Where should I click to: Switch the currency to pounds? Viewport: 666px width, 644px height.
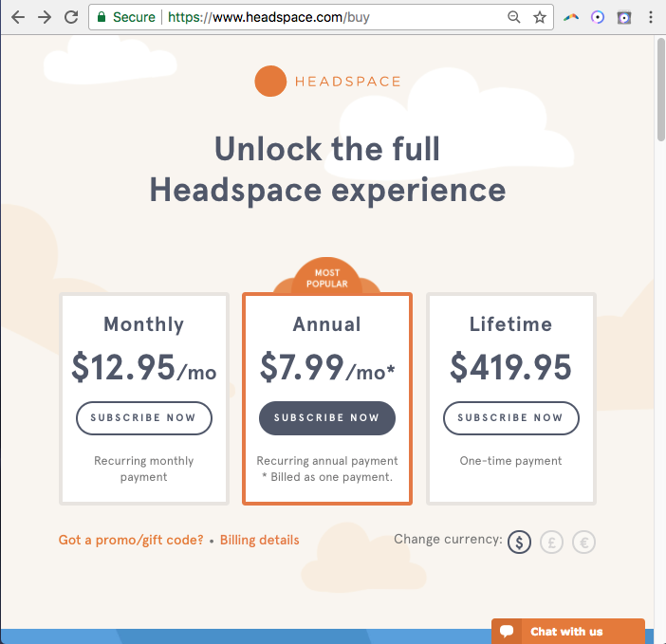pyautogui.click(x=552, y=543)
